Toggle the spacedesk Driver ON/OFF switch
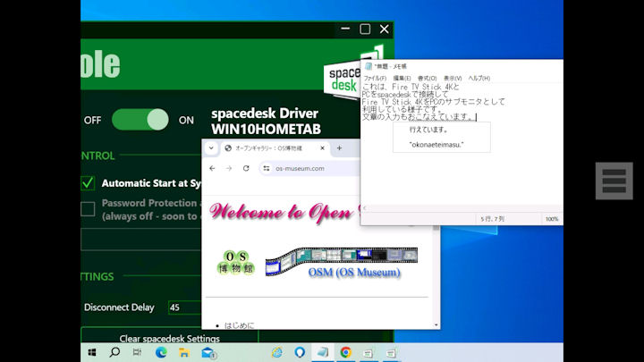Screen dimensions: 644x362 point(140,120)
